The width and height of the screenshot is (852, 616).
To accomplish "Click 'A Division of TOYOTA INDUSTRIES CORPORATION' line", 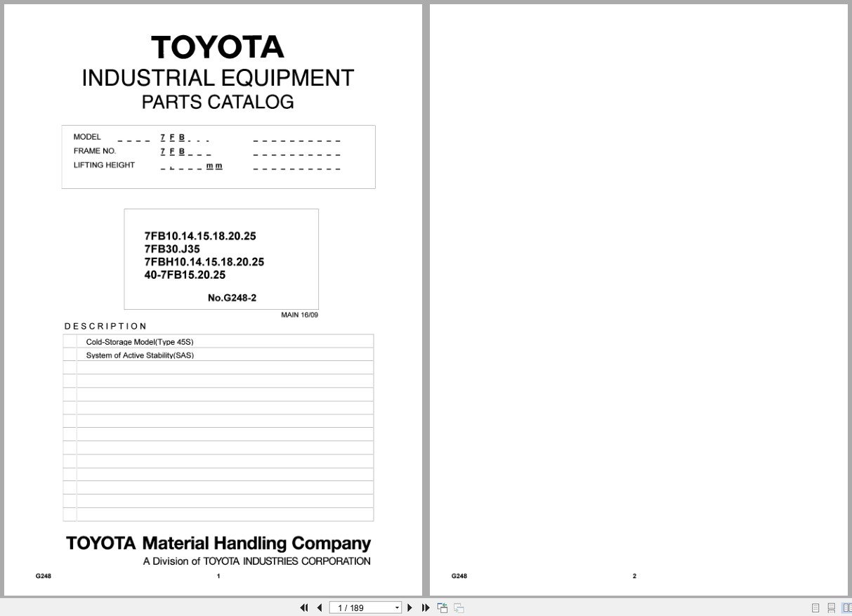I will point(256,561).
